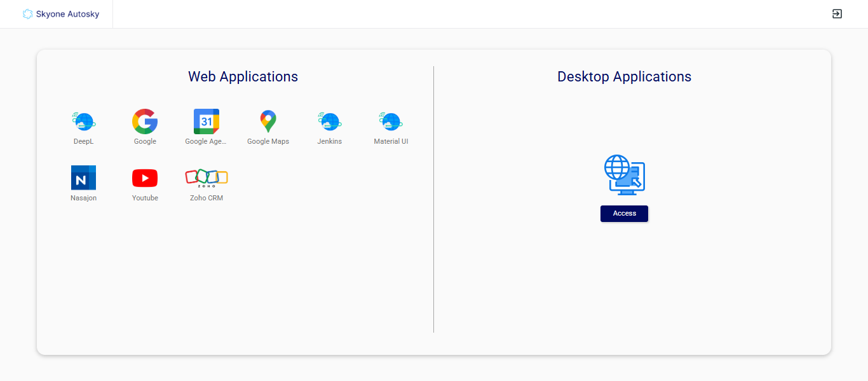868x381 pixels.
Task: Open the DeepL web application icon
Action: pos(83,121)
